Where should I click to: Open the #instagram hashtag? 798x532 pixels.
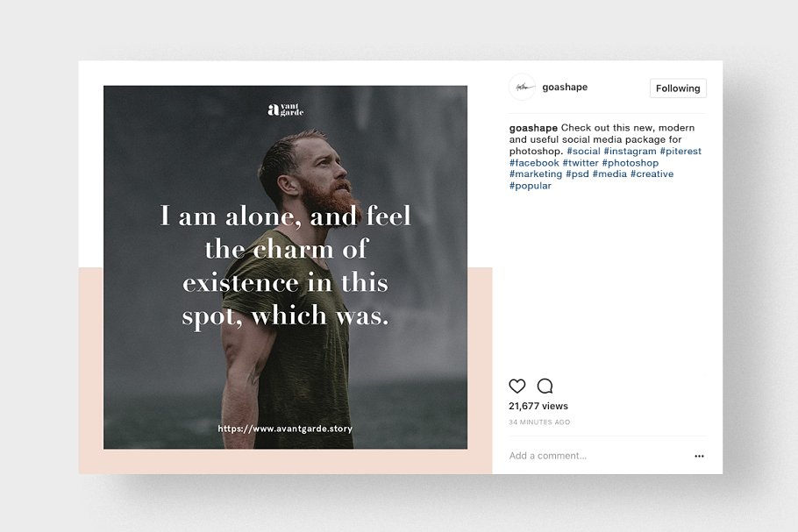click(630, 151)
